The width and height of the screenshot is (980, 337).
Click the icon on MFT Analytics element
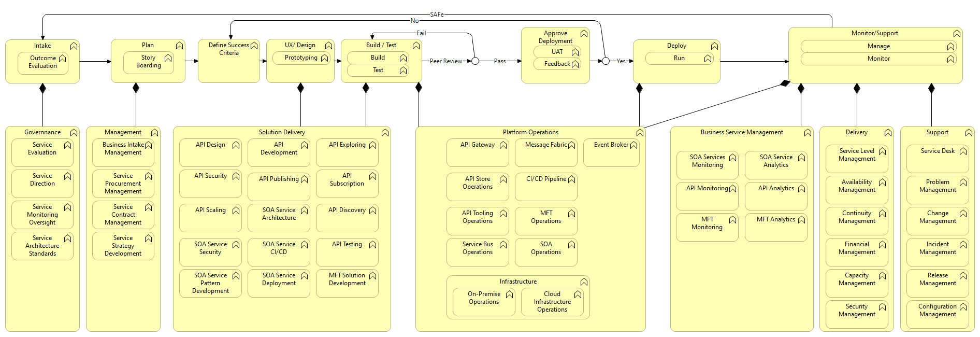[801, 220]
